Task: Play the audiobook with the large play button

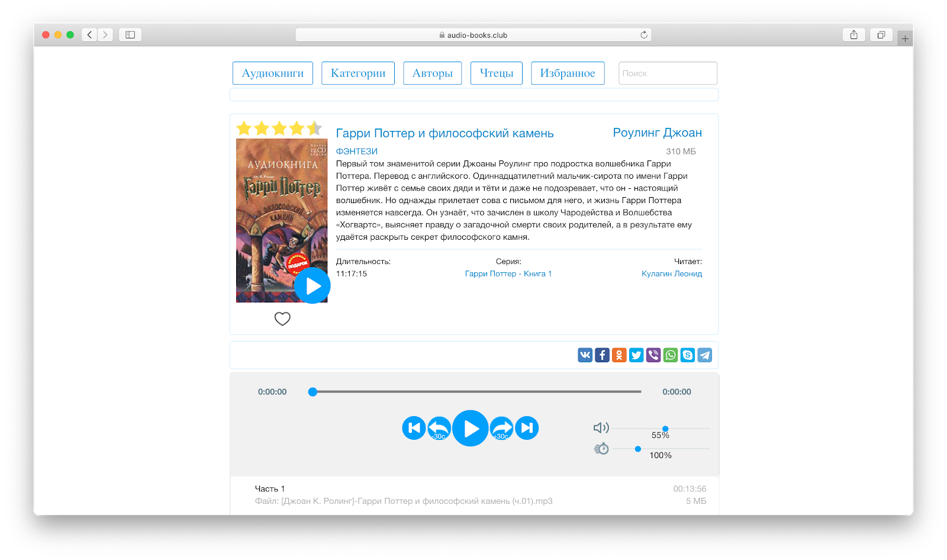Action: click(470, 428)
